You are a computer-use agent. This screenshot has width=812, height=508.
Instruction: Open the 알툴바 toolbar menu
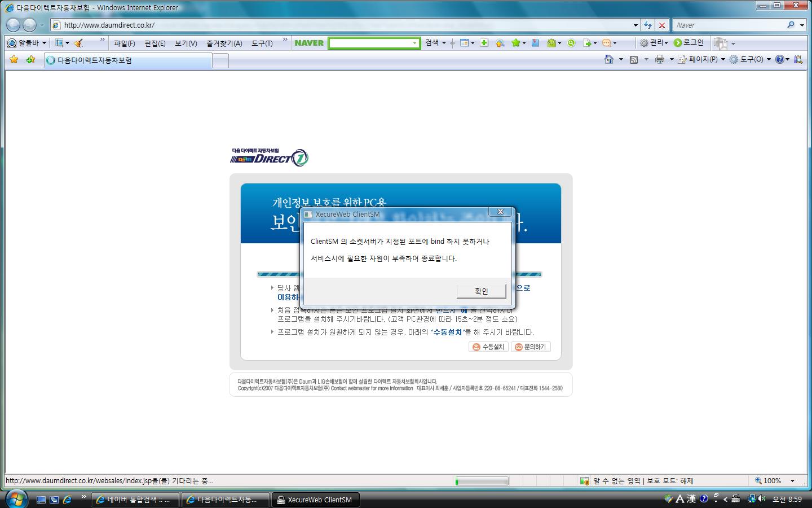tap(27, 43)
